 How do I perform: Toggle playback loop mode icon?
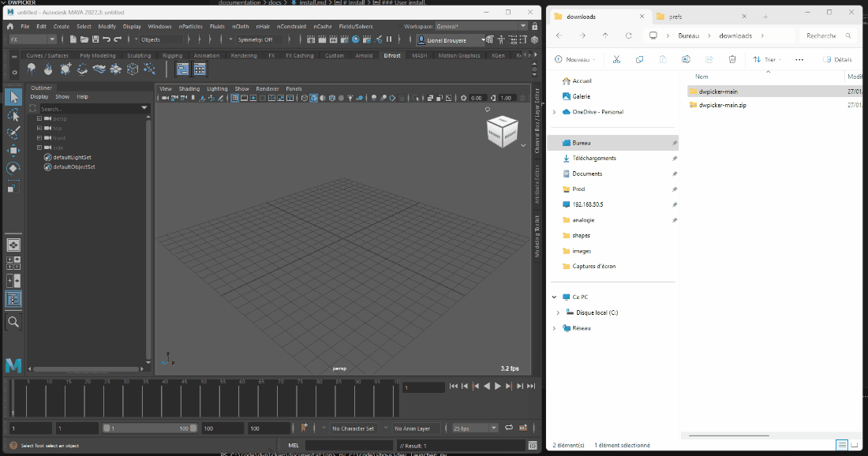click(509, 428)
